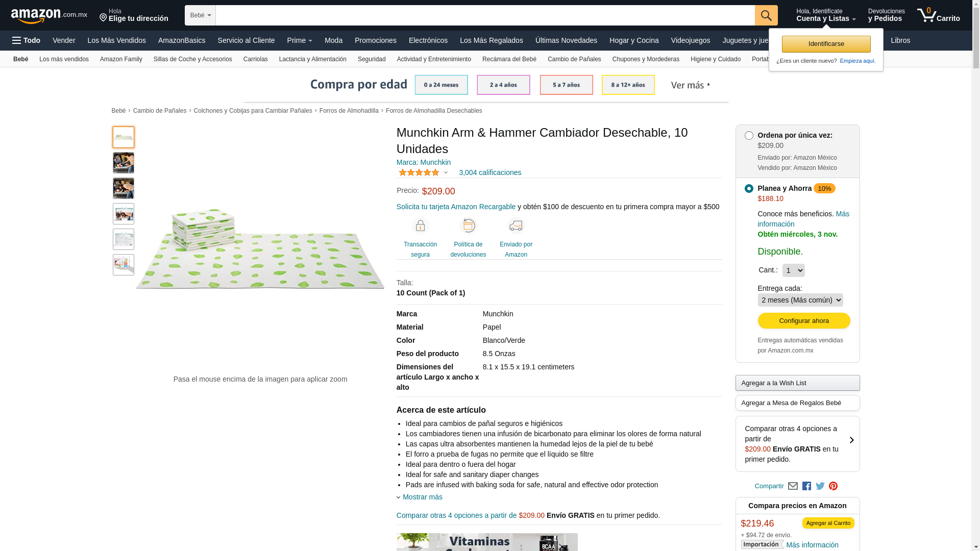Click the Amazon.com.mx logo
The width and height of the screenshot is (980, 551).
click(49, 16)
